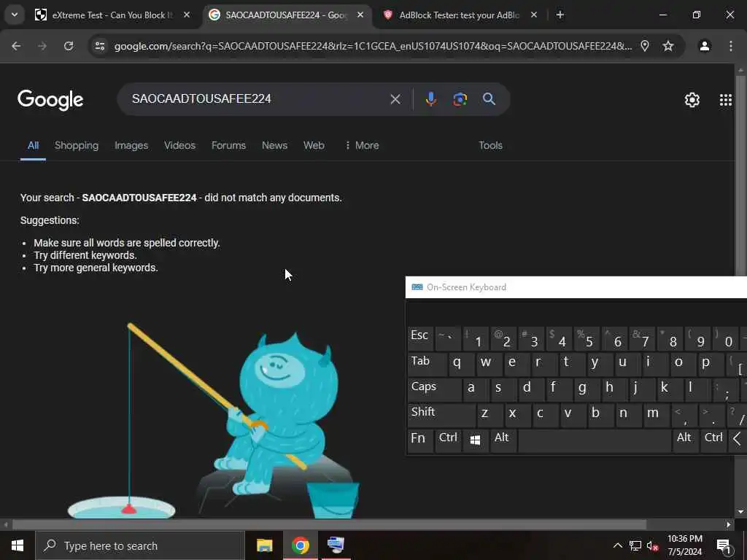
Task: Expand the More search filters menu
Action: 362,145
